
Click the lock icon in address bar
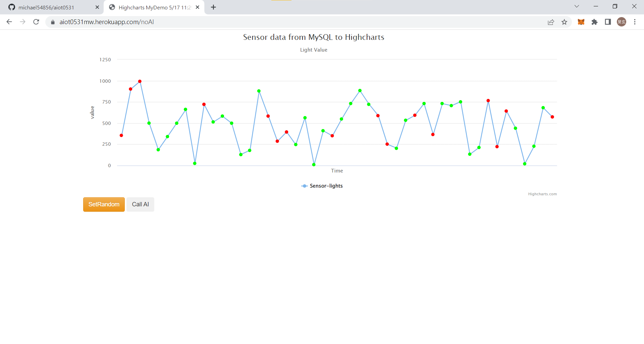click(53, 22)
